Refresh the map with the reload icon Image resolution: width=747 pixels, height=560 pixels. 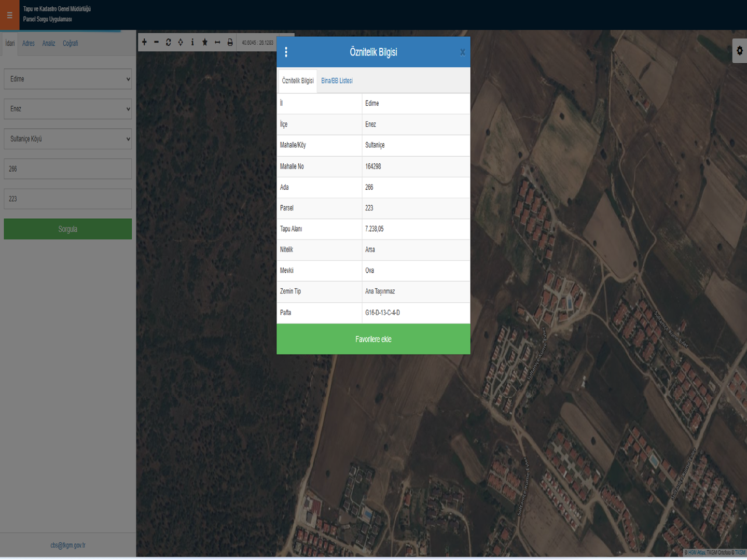click(x=168, y=42)
